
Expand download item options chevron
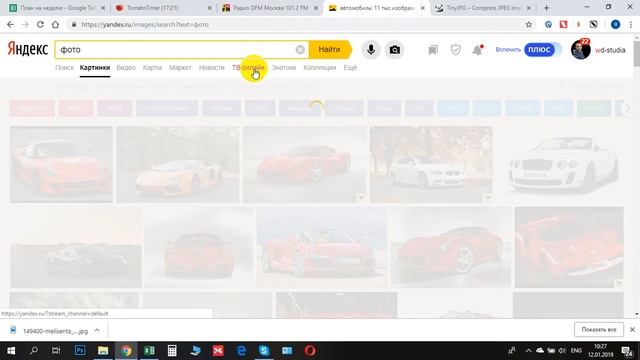(97, 330)
